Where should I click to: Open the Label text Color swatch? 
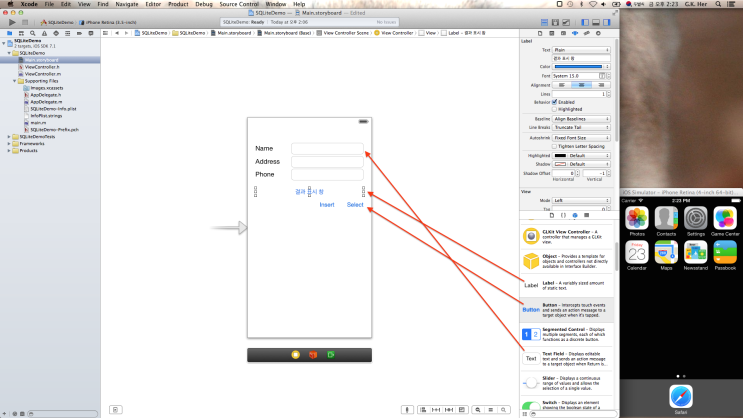point(579,67)
